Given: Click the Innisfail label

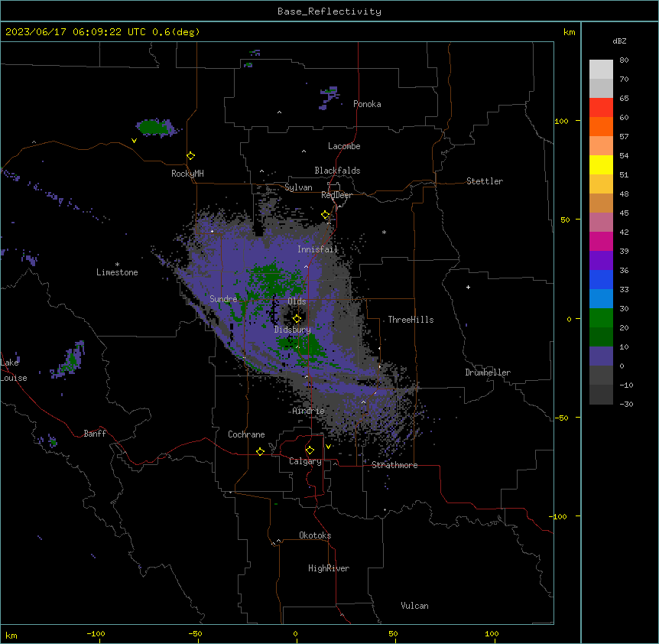Looking at the screenshot, I should [x=318, y=249].
